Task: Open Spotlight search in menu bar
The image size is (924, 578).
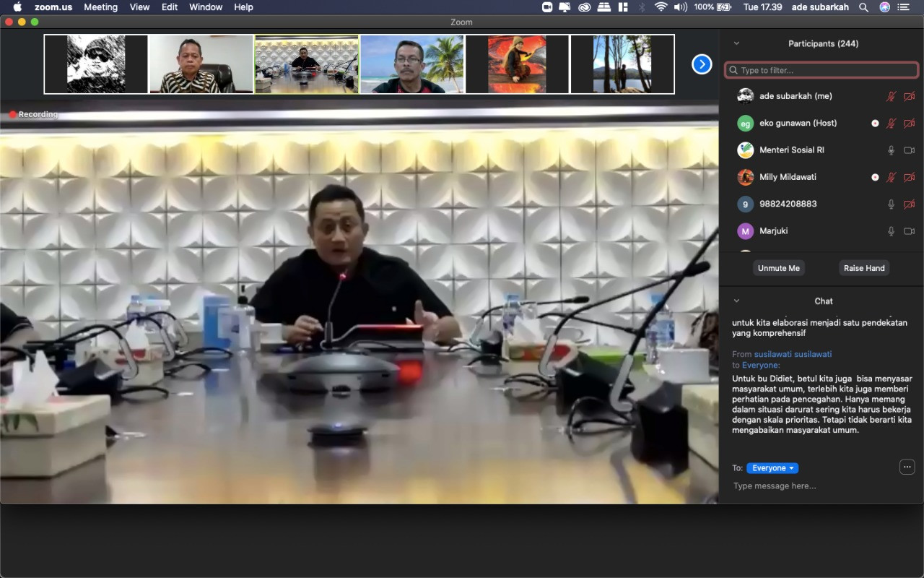Action: [x=863, y=7]
